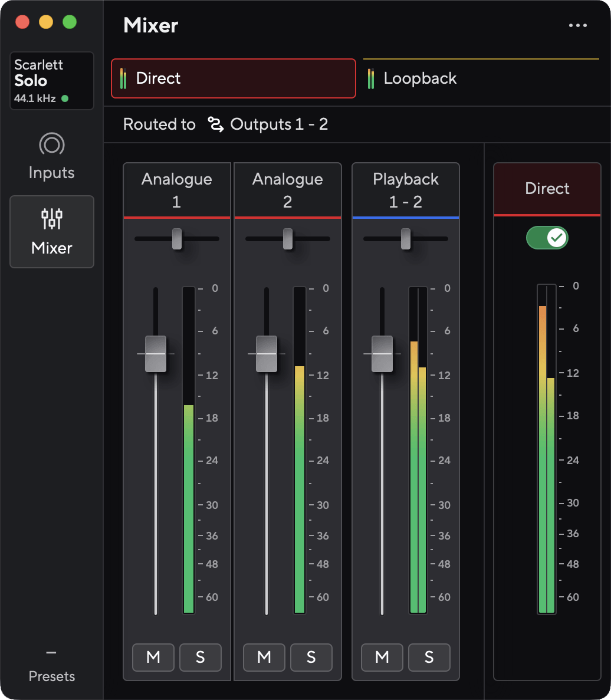611x700 pixels.
Task: Close the window with the red button
Action: [x=22, y=22]
